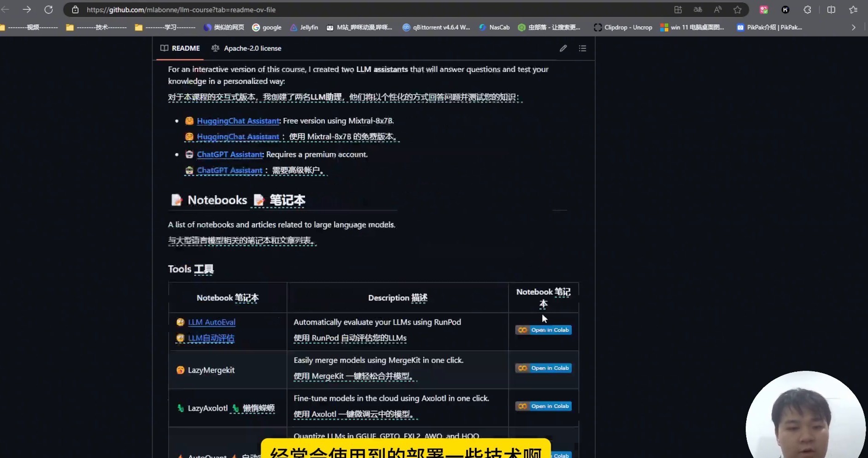Toggle split screen view
The image size is (868, 458).
[x=831, y=10]
